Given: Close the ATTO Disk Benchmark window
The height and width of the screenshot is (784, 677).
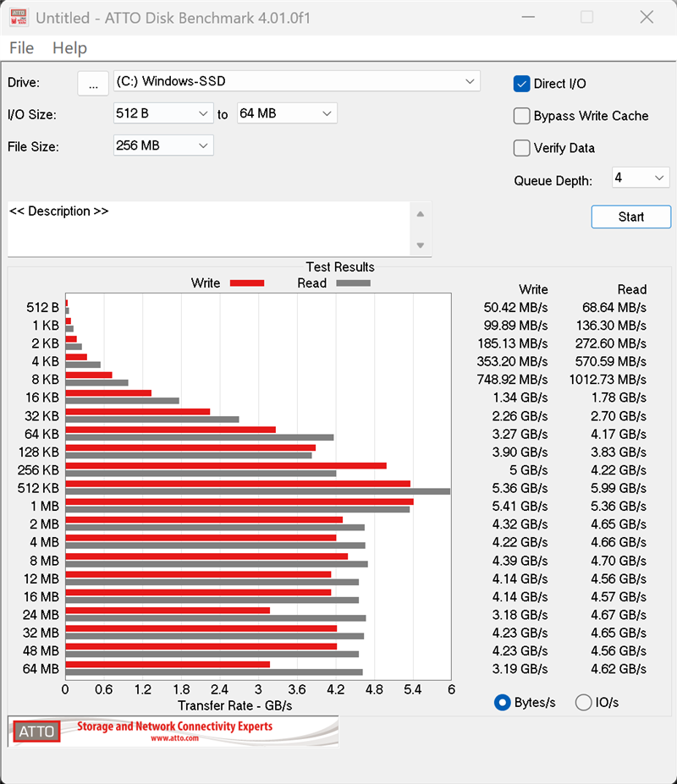Looking at the screenshot, I should coord(647,17).
